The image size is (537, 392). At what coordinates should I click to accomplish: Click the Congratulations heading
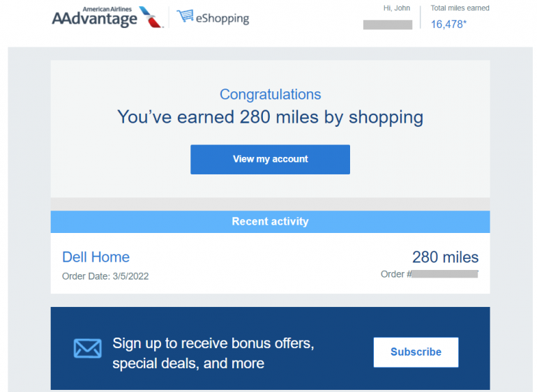tap(270, 94)
